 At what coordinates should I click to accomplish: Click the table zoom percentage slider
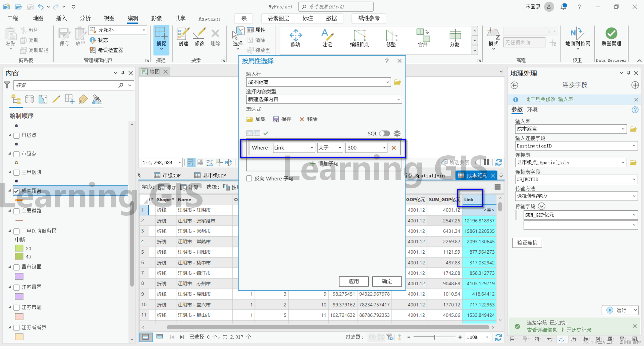(x=434, y=337)
